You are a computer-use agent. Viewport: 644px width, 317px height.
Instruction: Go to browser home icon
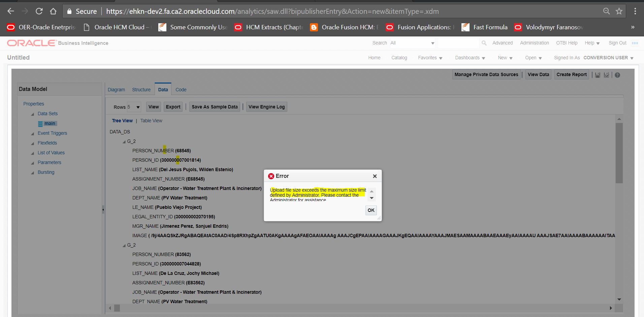[53, 11]
